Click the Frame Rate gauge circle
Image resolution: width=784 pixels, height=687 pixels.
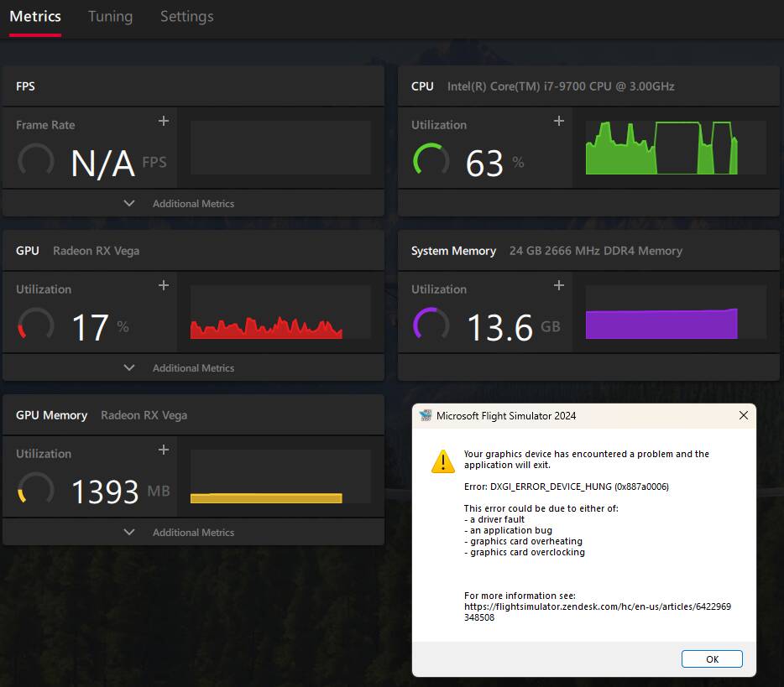36,161
